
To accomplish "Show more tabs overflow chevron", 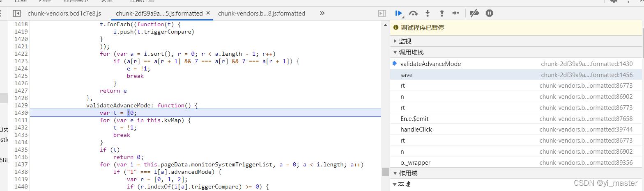I will [x=322, y=13].
